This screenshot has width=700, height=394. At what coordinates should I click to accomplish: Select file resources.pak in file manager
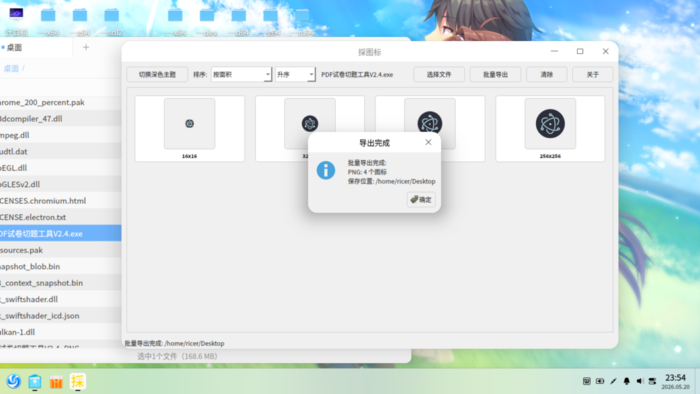click(60, 250)
